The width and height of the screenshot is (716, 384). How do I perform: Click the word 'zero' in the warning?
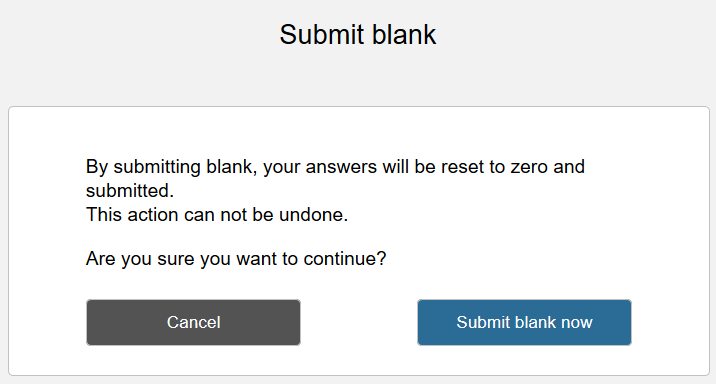tap(529, 167)
